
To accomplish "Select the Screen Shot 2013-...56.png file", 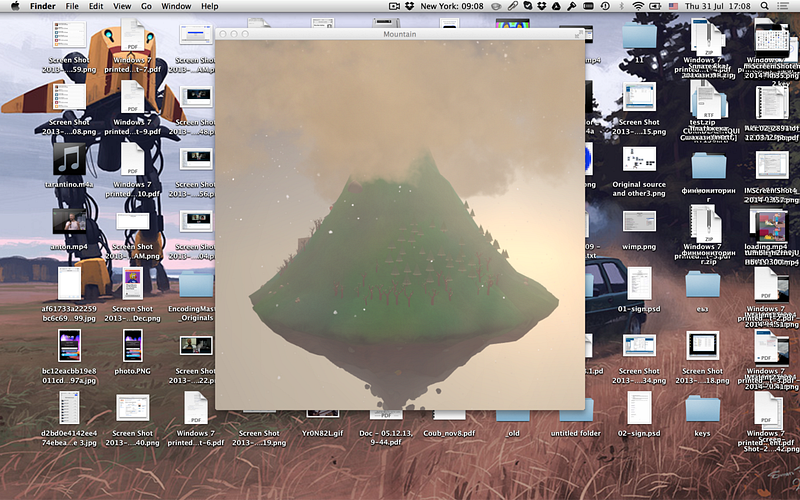I will click(x=195, y=159).
